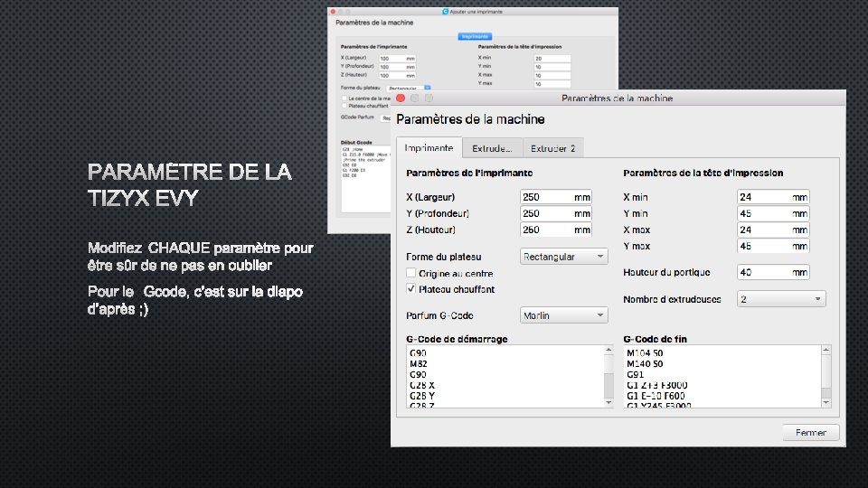Viewport: 868px width, 488px height.
Task: Click the G1 Z+3 F3000 line
Action: pos(657,385)
